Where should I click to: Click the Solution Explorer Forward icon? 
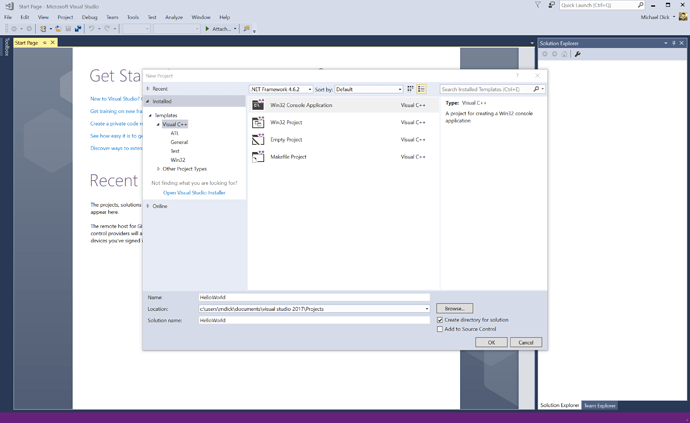(x=554, y=54)
